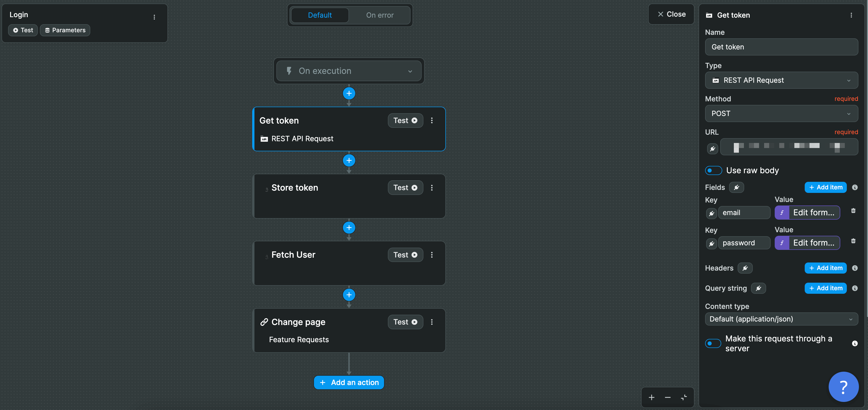Select the dynamic value plug icon next to Fields

(737, 187)
